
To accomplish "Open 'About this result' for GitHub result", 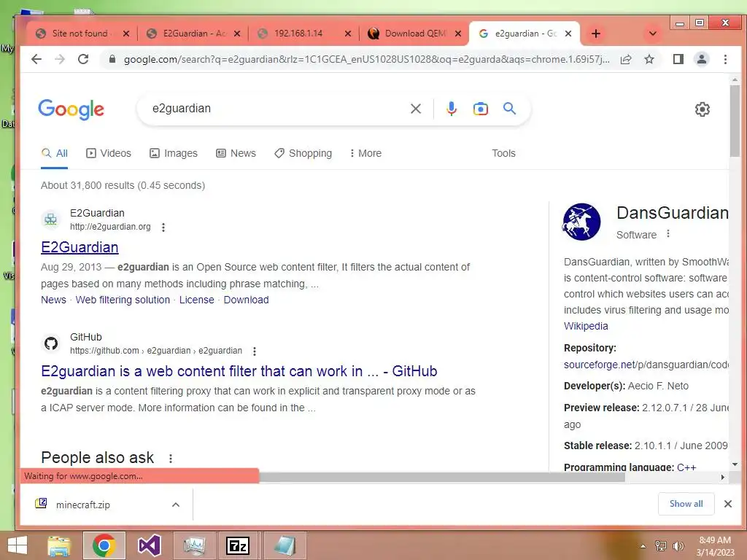I will click(255, 351).
